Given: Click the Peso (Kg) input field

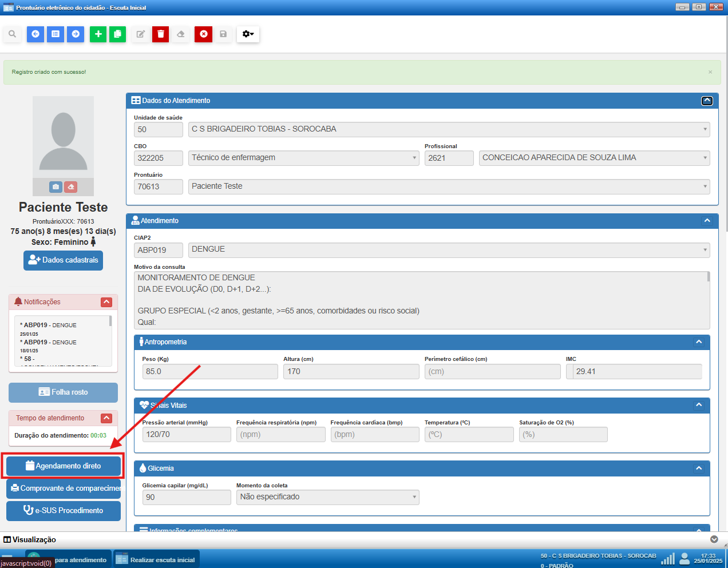Looking at the screenshot, I should coord(209,372).
